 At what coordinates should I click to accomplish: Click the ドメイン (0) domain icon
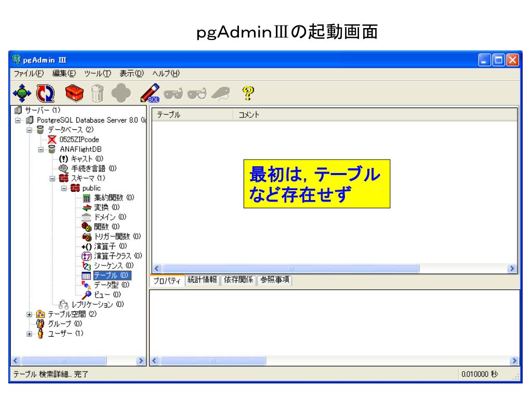coord(87,217)
